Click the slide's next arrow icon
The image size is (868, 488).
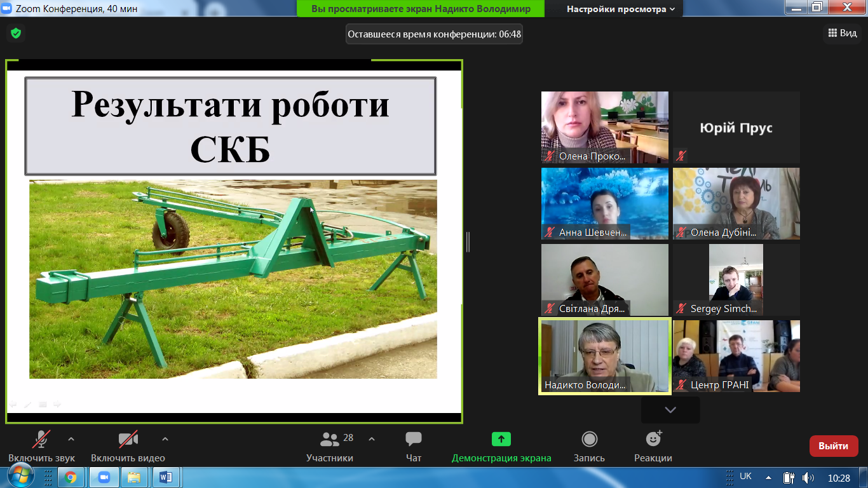57,403
